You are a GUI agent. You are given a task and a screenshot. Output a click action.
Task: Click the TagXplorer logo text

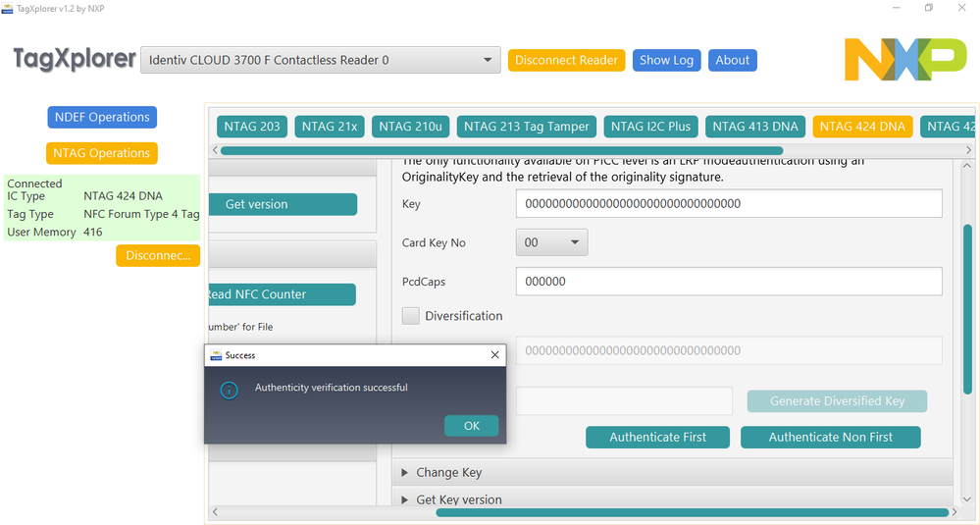click(75, 59)
